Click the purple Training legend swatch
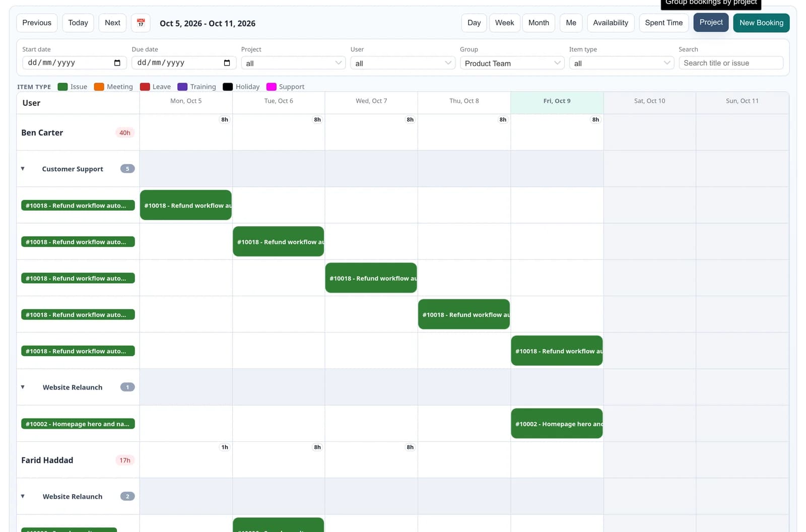The height and width of the screenshot is (532, 806). 182,87
